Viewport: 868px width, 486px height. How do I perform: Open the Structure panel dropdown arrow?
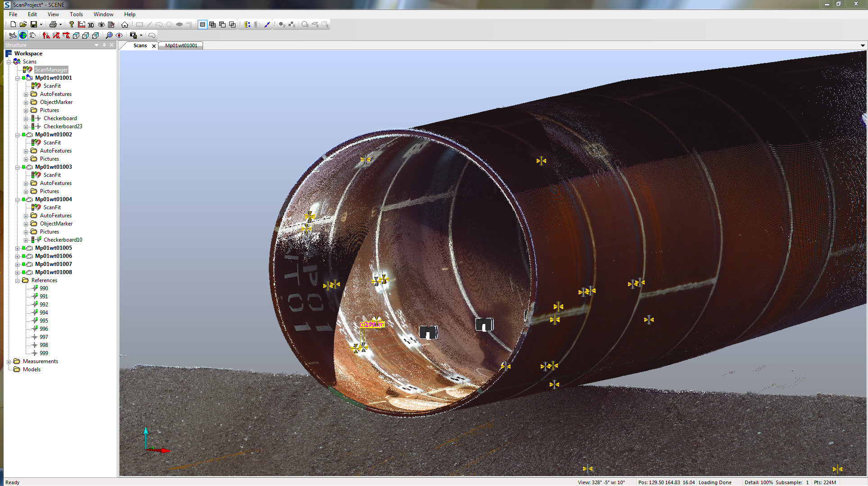[x=96, y=45]
